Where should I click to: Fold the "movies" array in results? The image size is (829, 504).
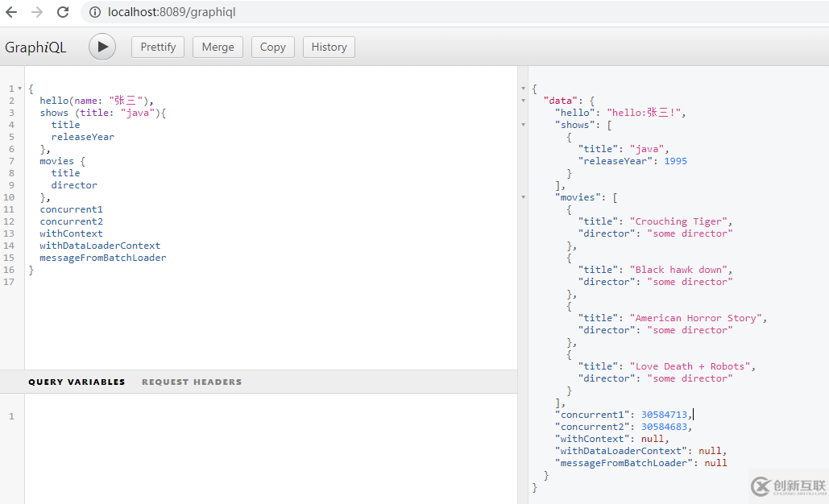tap(524, 197)
